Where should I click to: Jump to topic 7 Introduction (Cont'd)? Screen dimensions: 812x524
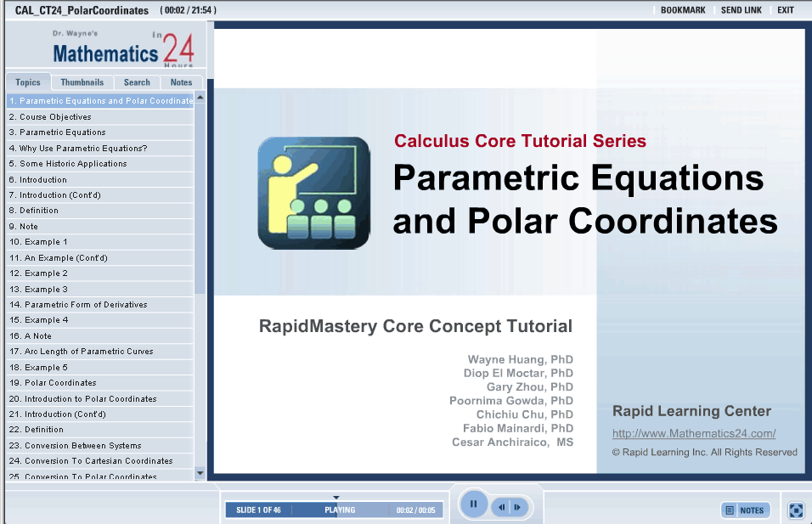(100, 195)
